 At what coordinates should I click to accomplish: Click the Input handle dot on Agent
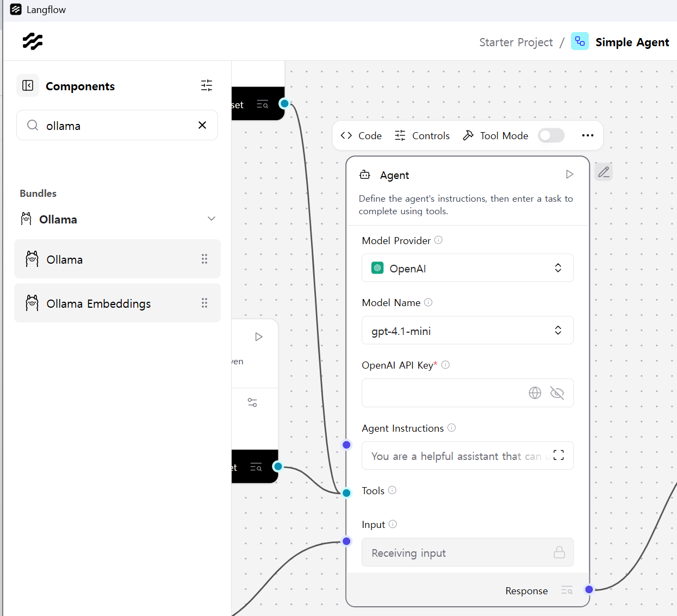tap(346, 541)
